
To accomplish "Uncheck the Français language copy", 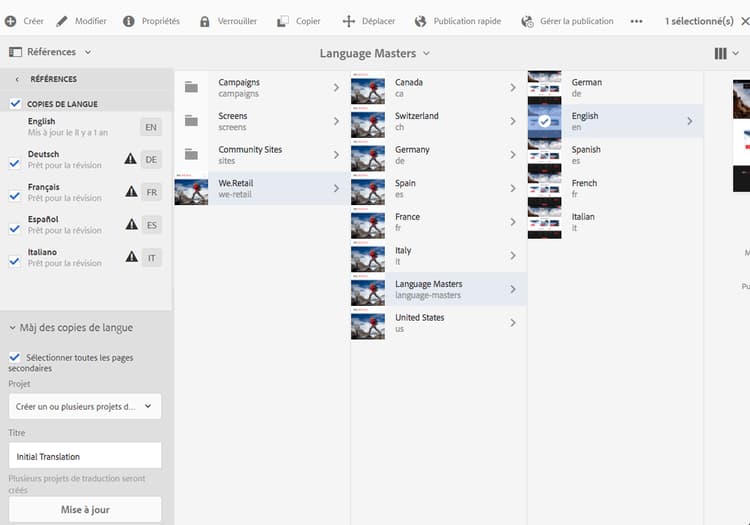I will 15,196.
